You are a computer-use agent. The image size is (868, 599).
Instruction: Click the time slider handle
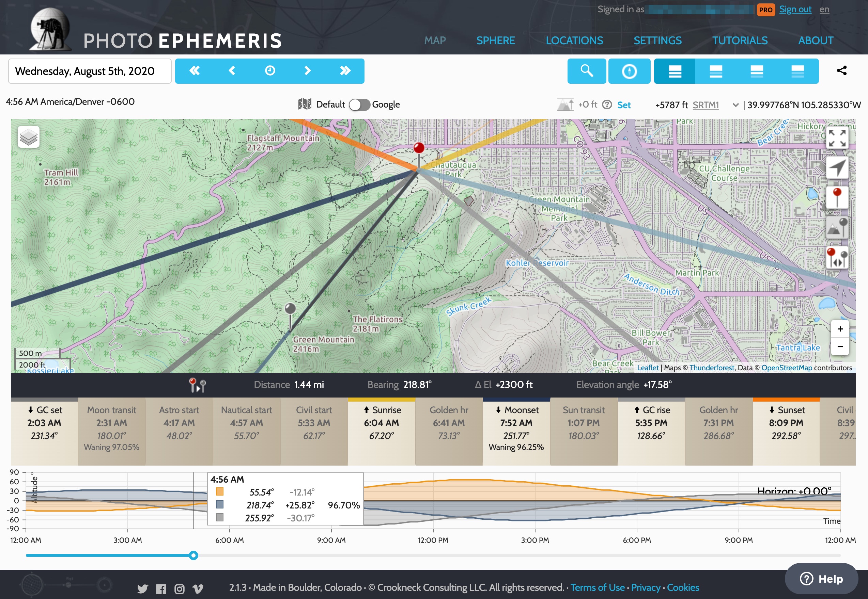(193, 555)
